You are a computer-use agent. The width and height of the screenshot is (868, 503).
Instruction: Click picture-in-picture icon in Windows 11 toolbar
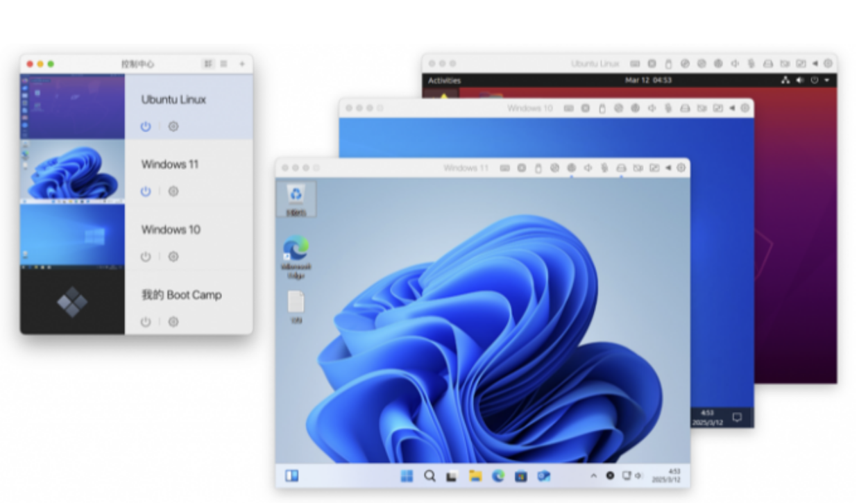(654, 168)
